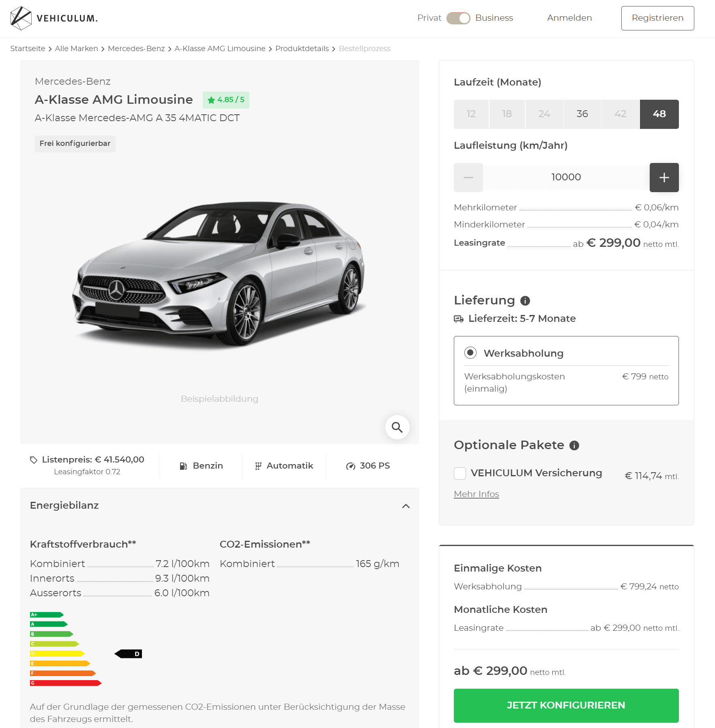Click the Benzin fuel pump icon
This screenshot has width=715, height=728.
(183, 466)
